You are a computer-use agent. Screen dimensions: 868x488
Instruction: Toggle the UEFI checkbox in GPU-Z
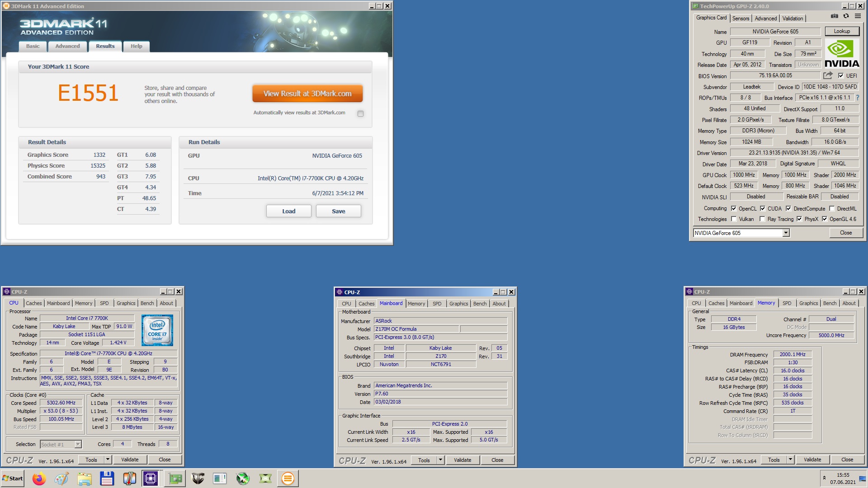[841, 75]
